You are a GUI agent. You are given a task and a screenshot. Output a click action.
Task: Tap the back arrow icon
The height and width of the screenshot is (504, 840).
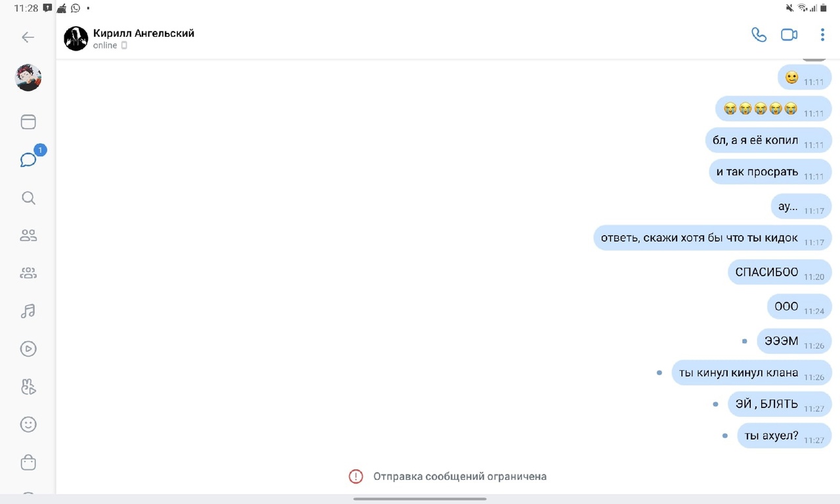[28, 37]
